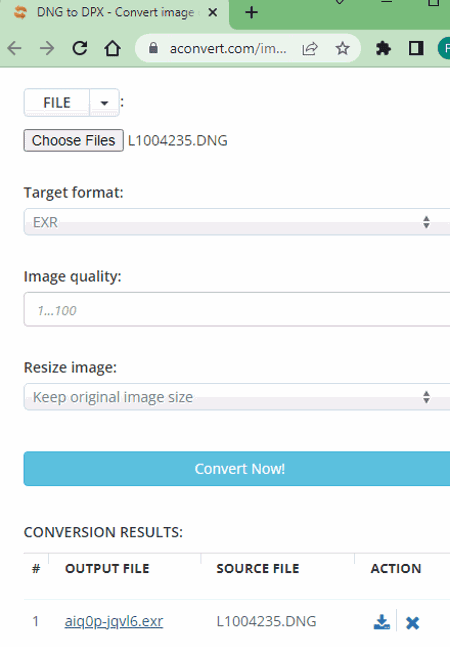Screen dimensions: 450x647
Task: Toggle the browser side panel
Action: pyautogui.click(x=416, y=49)
